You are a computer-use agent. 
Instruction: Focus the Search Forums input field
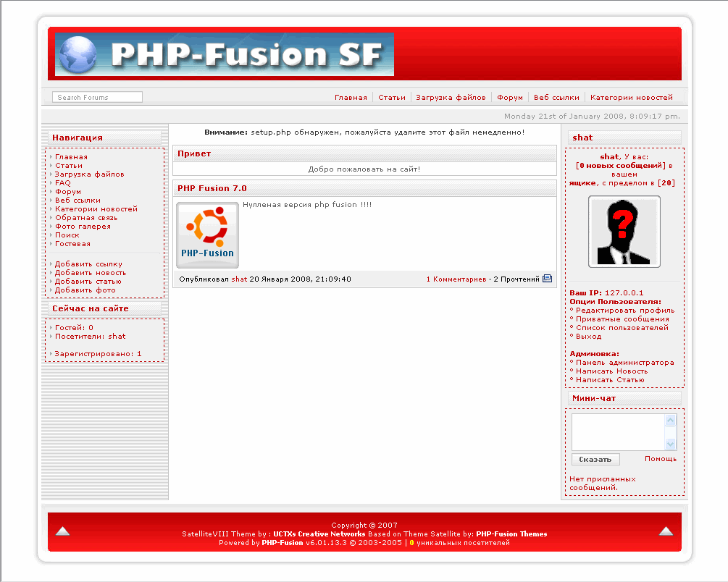(97, 97)
